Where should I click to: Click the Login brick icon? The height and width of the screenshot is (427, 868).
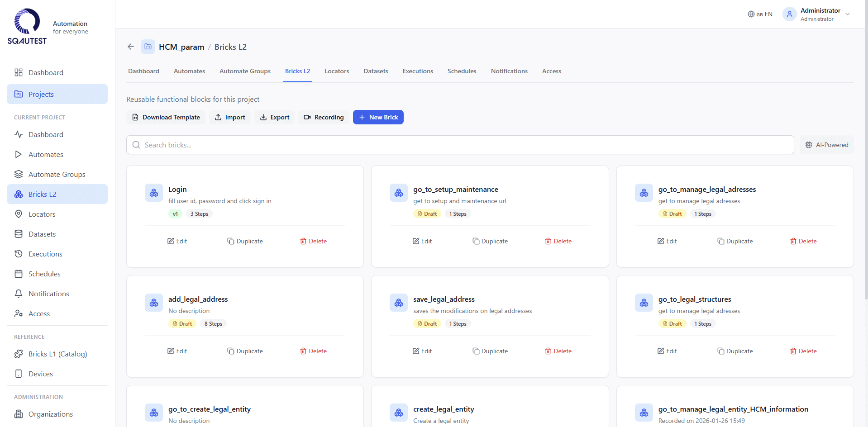(x=154, y=193)
